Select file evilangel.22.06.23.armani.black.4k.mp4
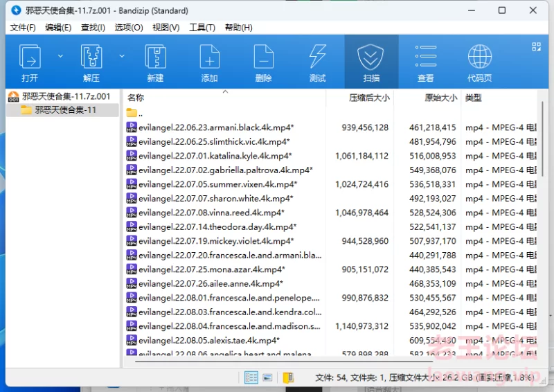 pyautogui.click(x=216, y=127)
